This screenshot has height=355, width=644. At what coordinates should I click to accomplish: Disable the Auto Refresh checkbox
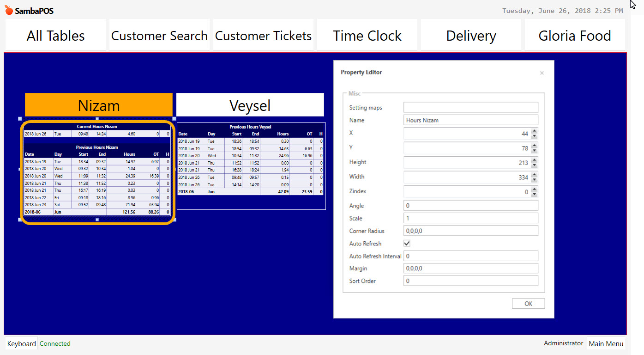coord(407,243)
